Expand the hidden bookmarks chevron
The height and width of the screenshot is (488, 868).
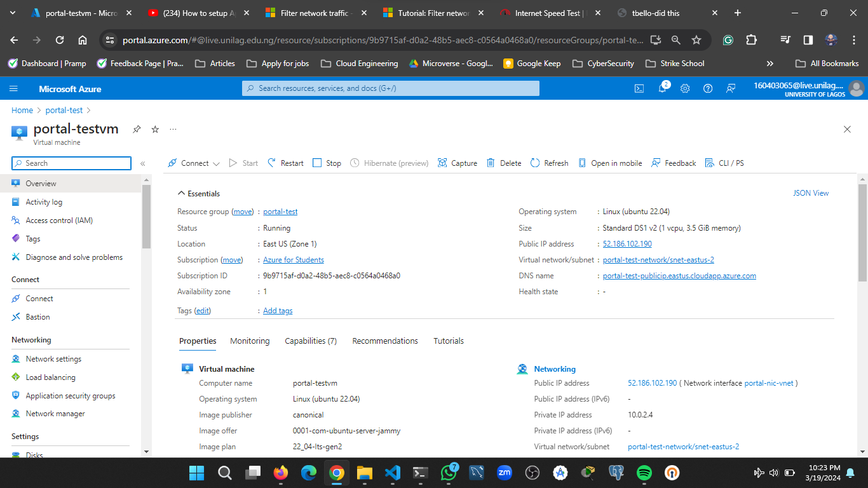[770, 64]
